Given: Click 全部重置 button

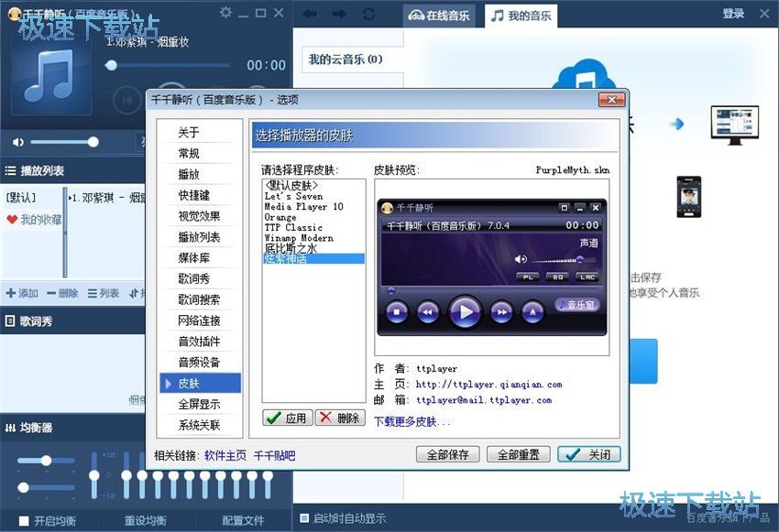Looking at the screenshot, I should pos(518,454).
